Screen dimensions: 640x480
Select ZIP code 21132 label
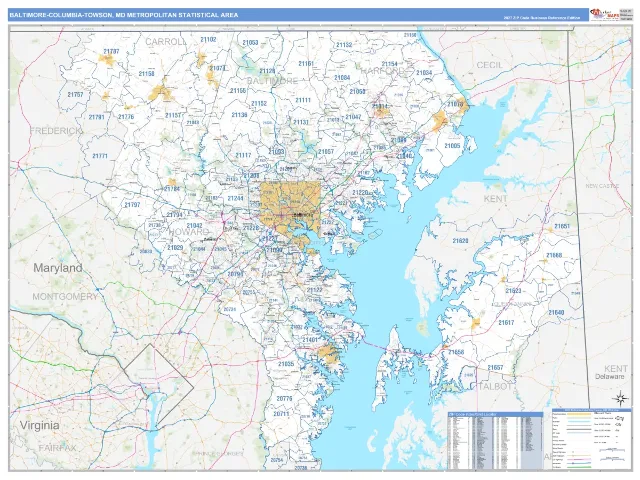coord(344,45)
